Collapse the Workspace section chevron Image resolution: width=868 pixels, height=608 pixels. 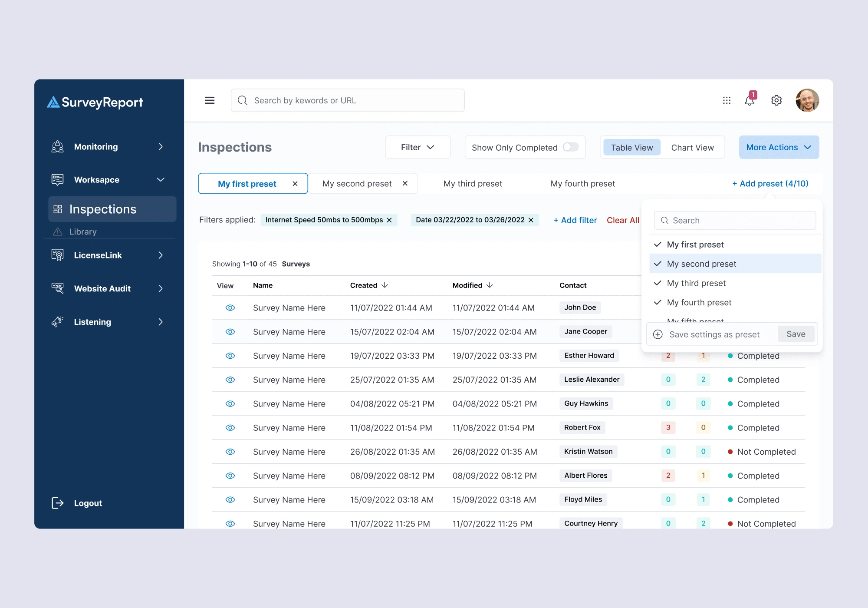pos(161,180)
